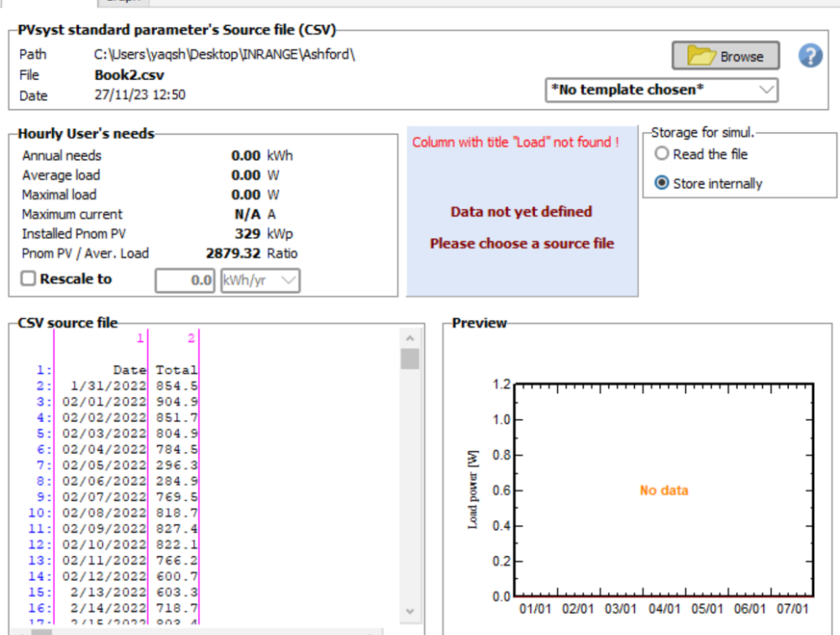Select the column 1 marker in the CSV header

point(142,338)
